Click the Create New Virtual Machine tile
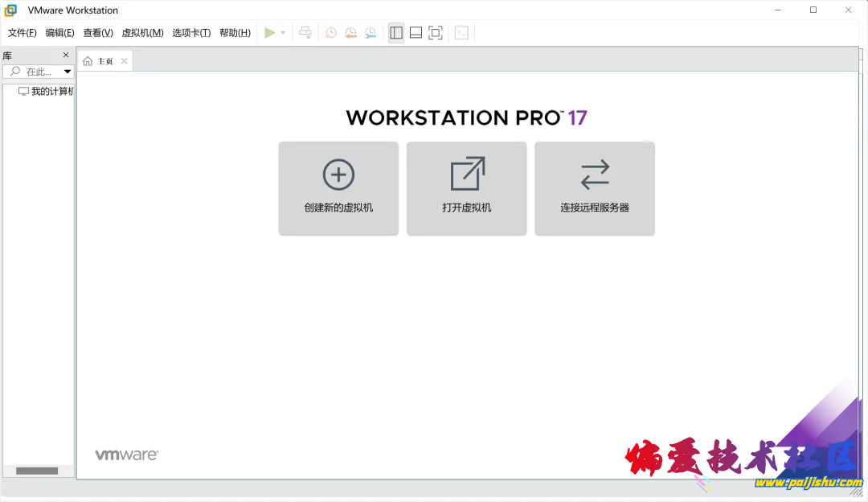 [338, 188]
